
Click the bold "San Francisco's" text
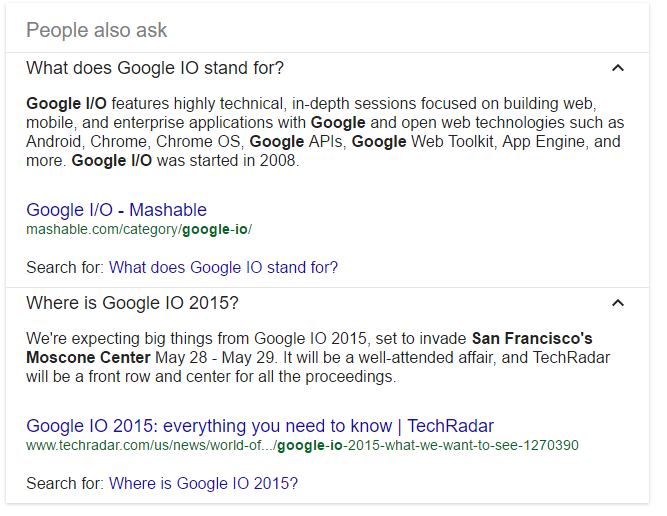tap(532, 339)
